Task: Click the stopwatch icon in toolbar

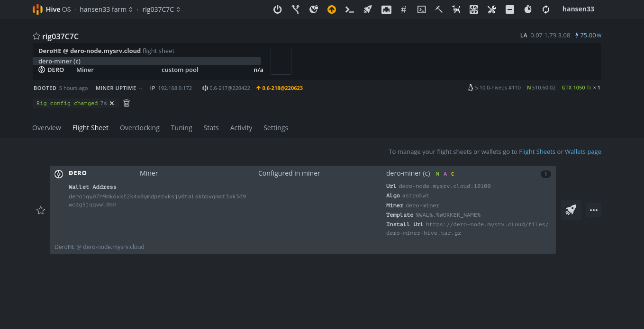Action: pos(528,9)
